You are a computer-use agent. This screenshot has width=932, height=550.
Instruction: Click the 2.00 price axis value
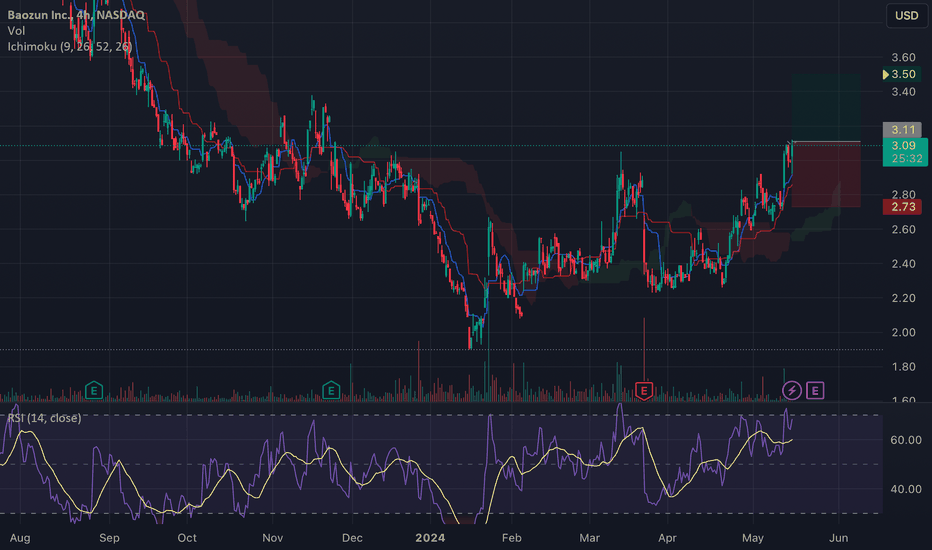(x=903, y=332)
